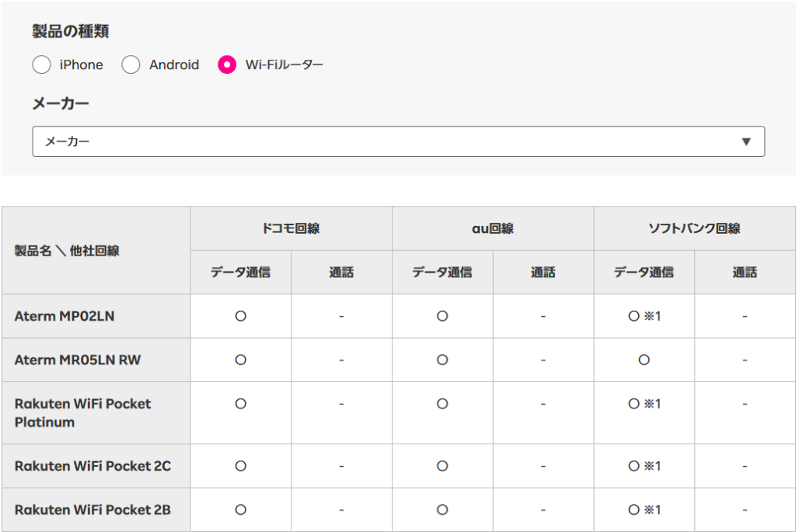Click Pocket Platinum au data ○ mark
796x532 pixels.
coord(442,404)
